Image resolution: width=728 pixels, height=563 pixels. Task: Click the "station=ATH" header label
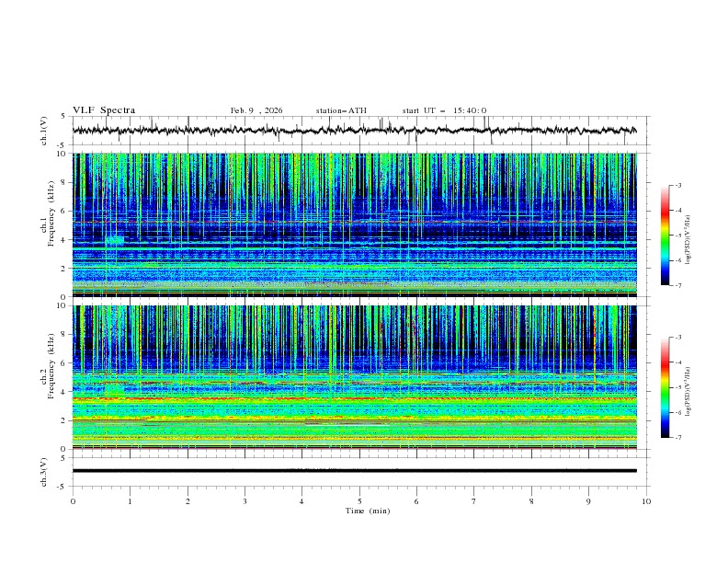[x=341, y=110]
